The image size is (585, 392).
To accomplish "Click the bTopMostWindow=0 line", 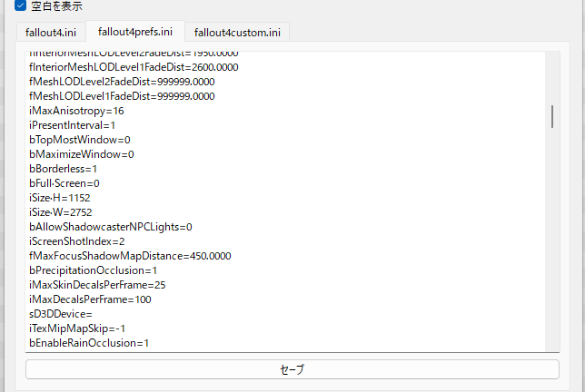I will coord(79,140).
